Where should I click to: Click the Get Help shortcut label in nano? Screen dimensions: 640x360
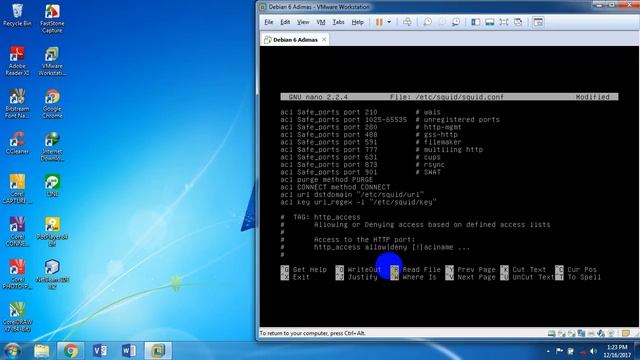(309, 270)
